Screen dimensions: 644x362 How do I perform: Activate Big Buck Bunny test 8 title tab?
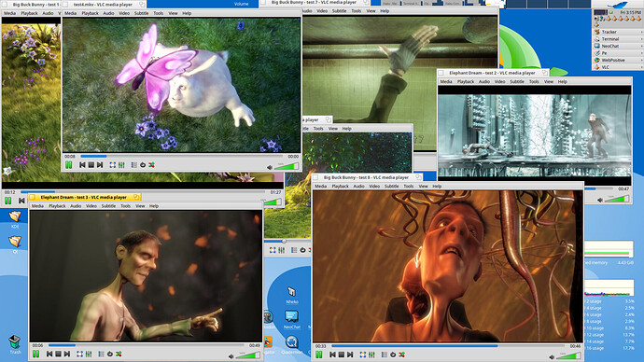click(367, 177)
